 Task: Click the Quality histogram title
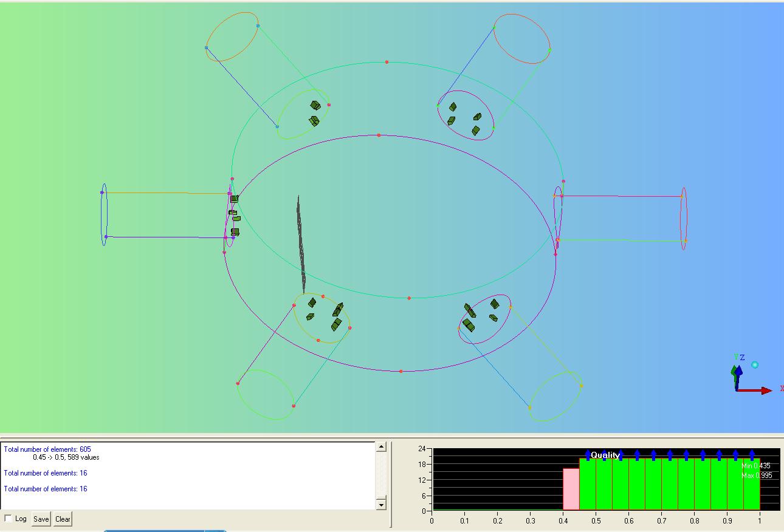605,455
